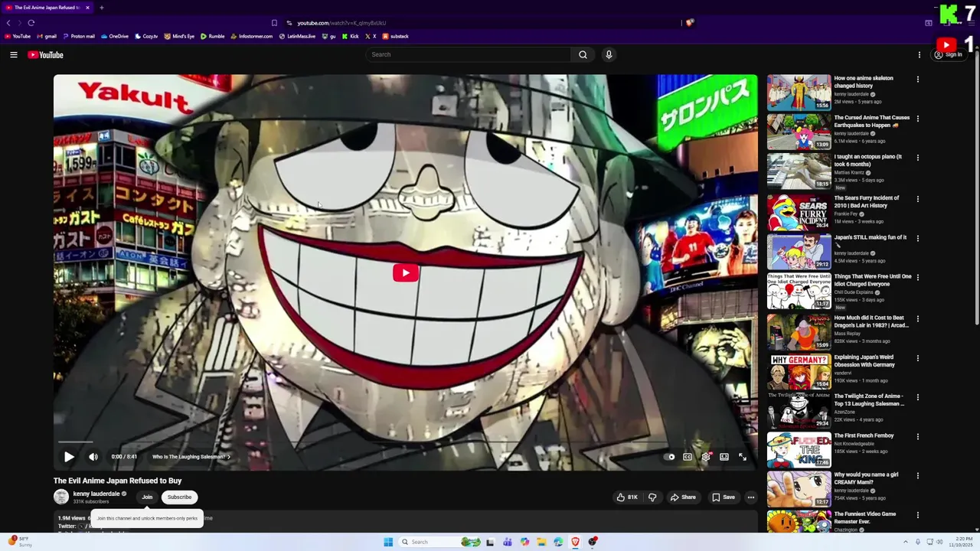Open 'How one anime skeleton changed history' thumbnail
The width and height of the screenshot is (980, 551).
tap(799, 92)
